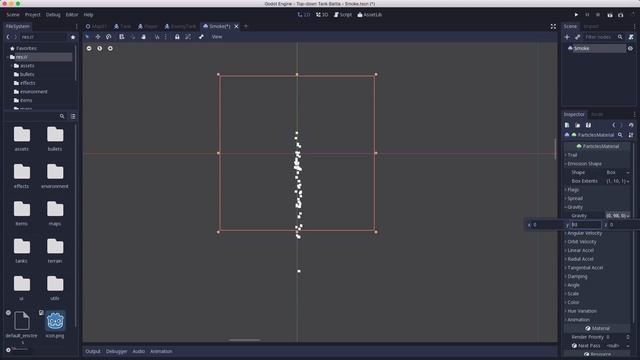Go to previous folder in FileSystem
The image size is (640, 360).
(x=8, y=37)
